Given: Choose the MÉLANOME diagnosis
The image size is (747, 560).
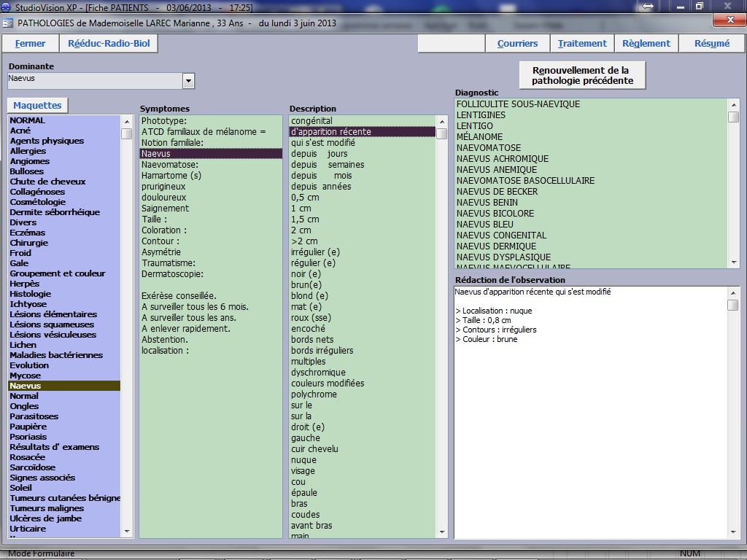Looking at the screenshot, I should pos(479,137).
